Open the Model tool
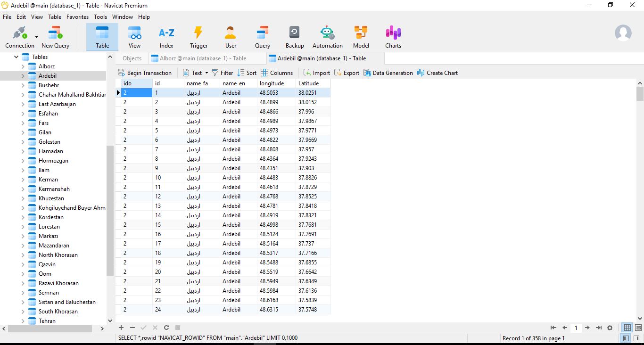644x345 pixels. pyautogui.click(x=361, y=37)
